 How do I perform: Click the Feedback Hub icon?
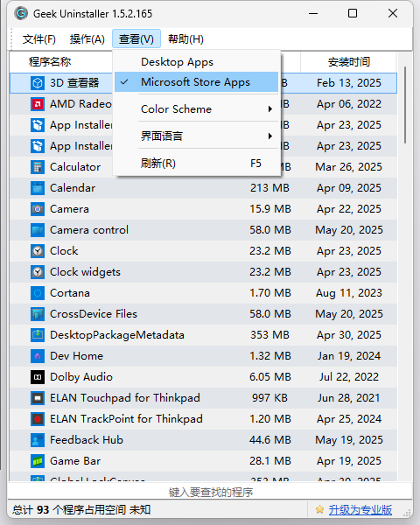38,440
